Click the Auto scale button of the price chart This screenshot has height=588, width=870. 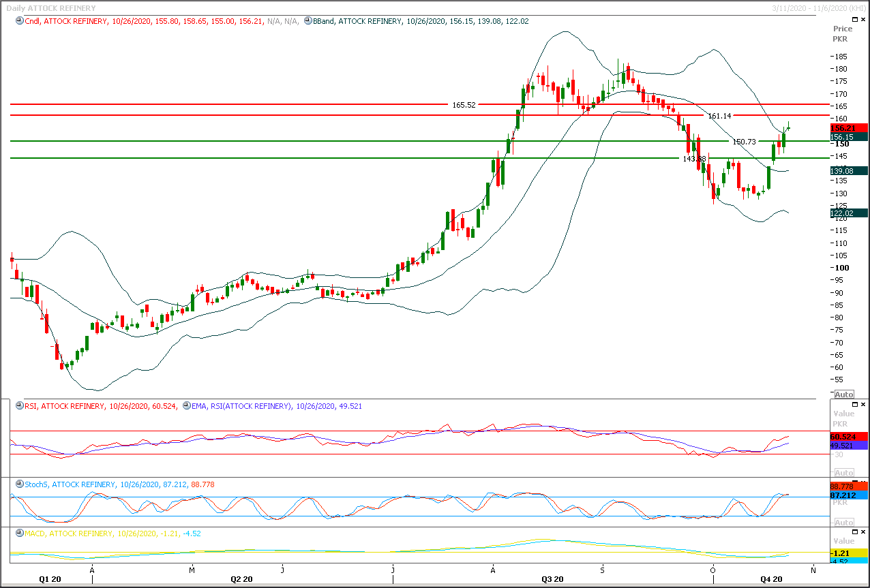(x=844, y=394)
